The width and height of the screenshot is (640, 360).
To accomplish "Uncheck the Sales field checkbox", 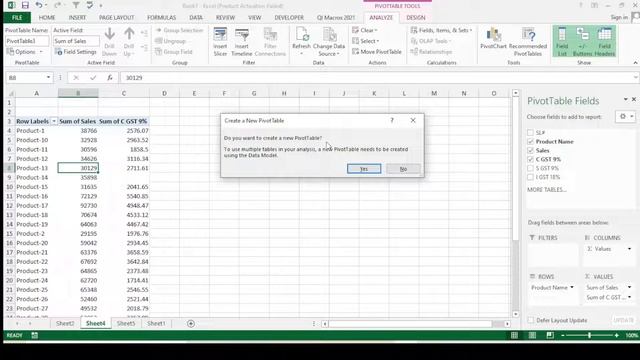I will (530, 151).
